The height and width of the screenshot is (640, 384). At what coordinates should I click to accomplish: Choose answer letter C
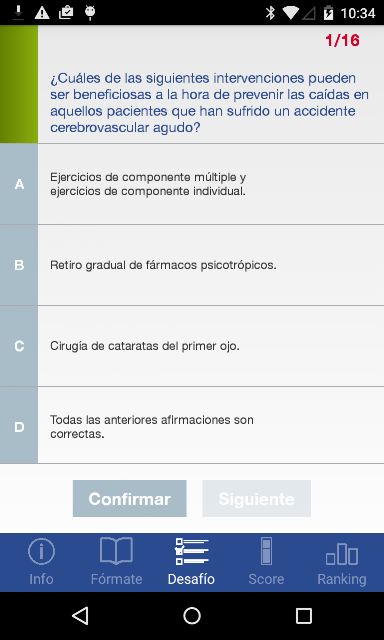point(19,346)
